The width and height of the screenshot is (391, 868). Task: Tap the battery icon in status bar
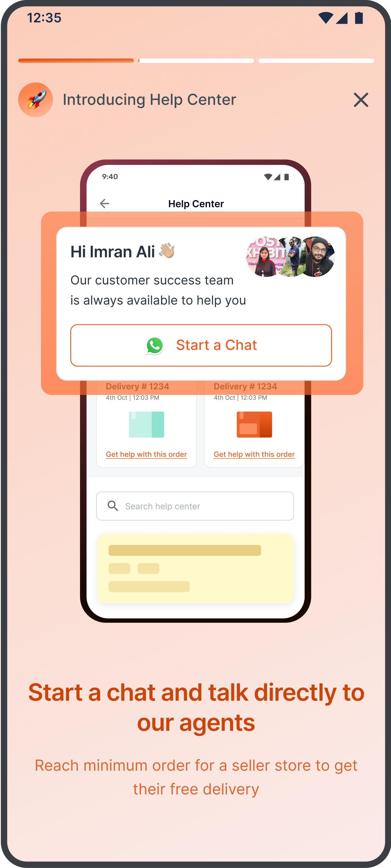point(359,18)
